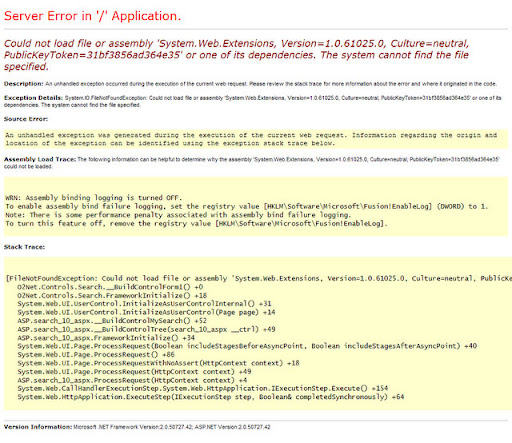Click the 'Version Information:' label

pyautogui.click(x=38, y=427)
